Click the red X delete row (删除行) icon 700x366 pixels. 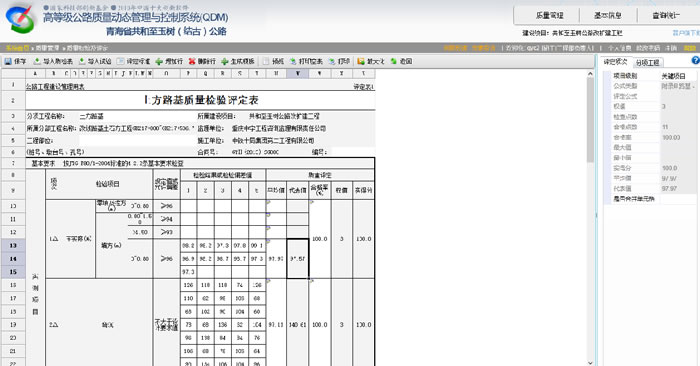click(x=192, y=61)
